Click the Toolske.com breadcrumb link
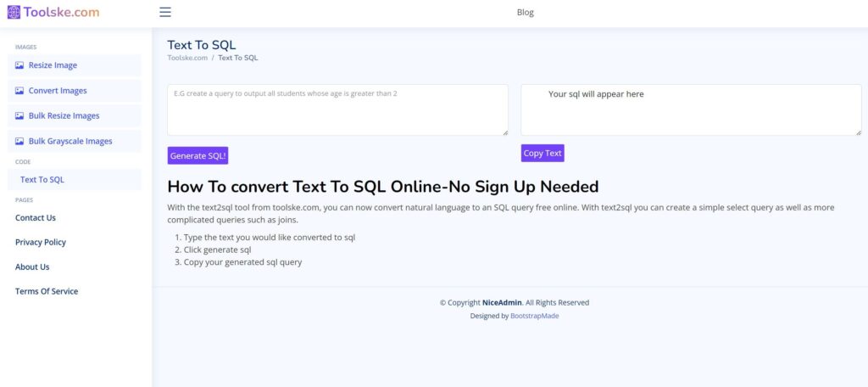 (x=187, y=58)
